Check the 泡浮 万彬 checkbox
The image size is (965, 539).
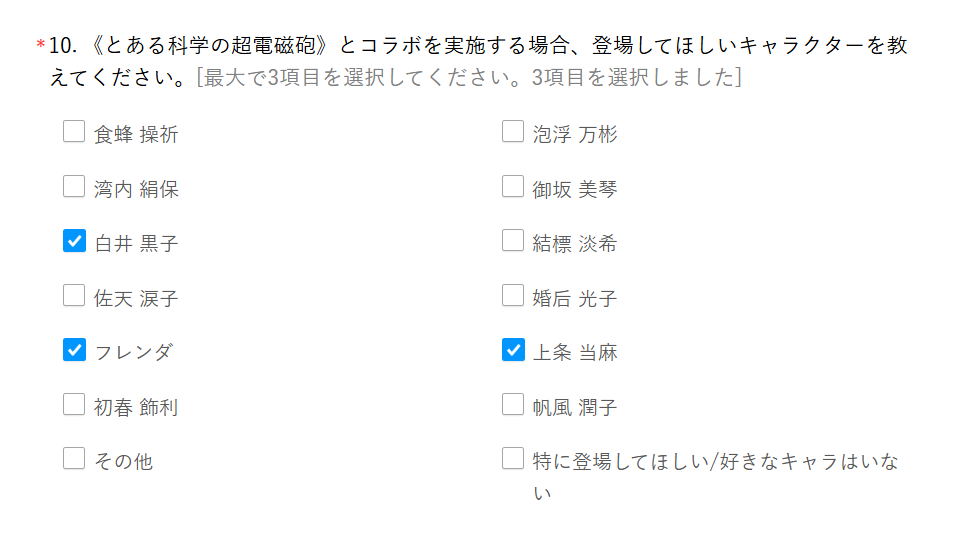[x=513, y=132]
